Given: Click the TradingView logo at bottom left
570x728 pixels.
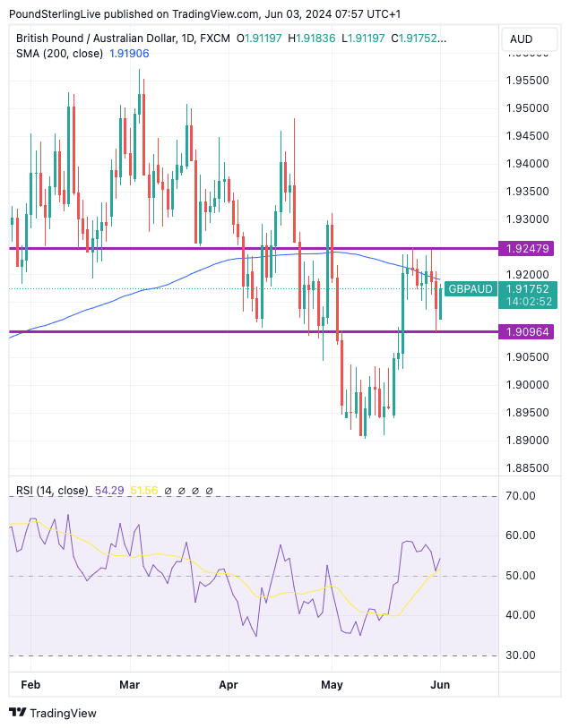Looking at the screenshot, I should (52, 713).
